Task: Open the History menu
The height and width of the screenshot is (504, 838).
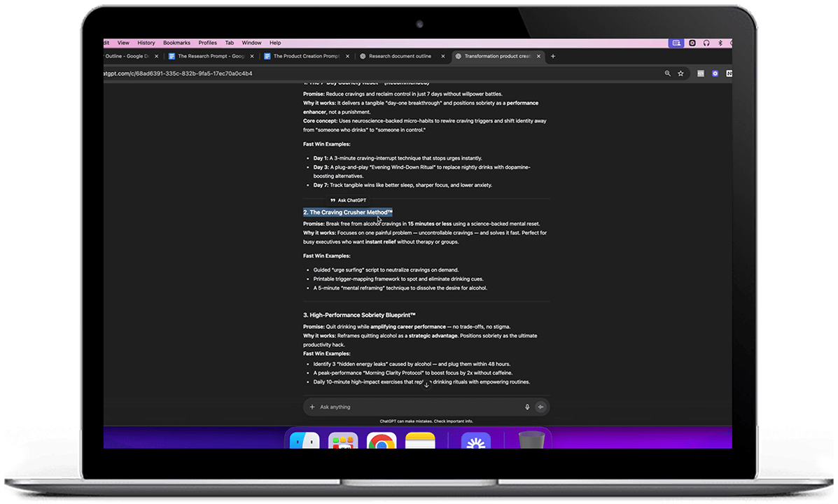Action: pos(146,43)
